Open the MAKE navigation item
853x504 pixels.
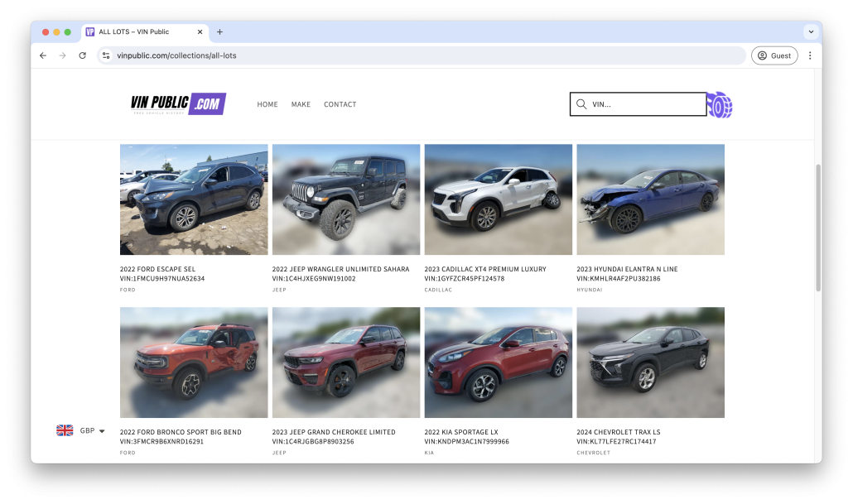click(301, 104)
